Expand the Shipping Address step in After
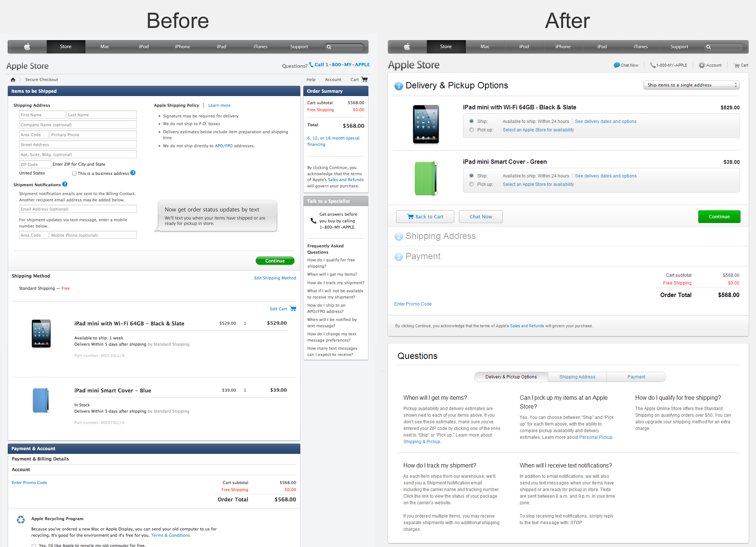This screenshot has width=756, height=547. (x=440, y=236)
